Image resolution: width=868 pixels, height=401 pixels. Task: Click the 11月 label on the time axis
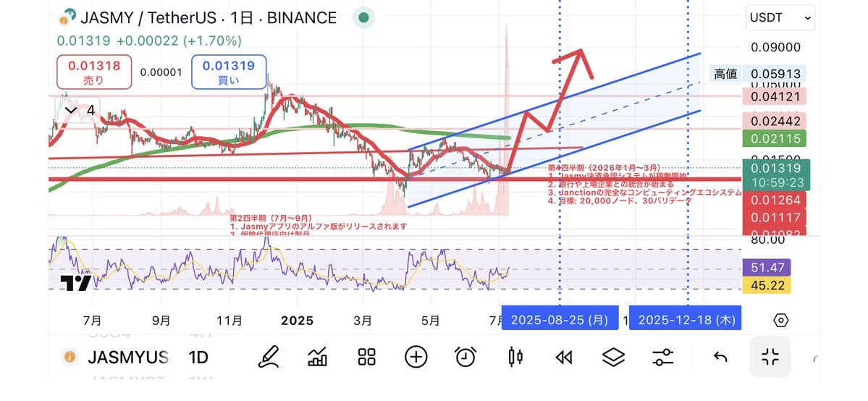click(229, 321)
